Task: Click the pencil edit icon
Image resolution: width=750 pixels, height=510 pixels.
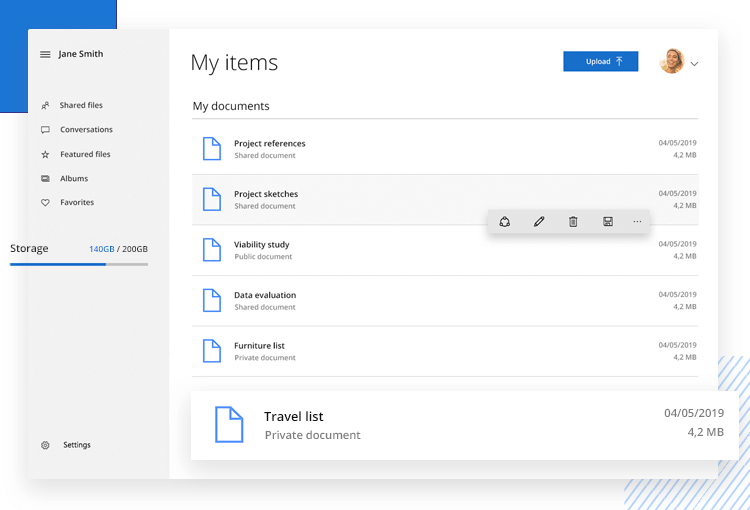Action: pyautogui.click(x=539, y=222)
